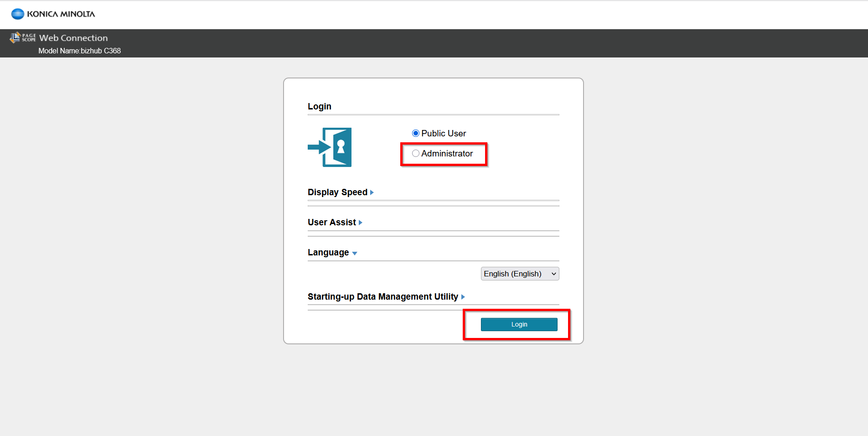Click the arrow icon beside Starting-up Data Management Utility

[x=463, y=296]
